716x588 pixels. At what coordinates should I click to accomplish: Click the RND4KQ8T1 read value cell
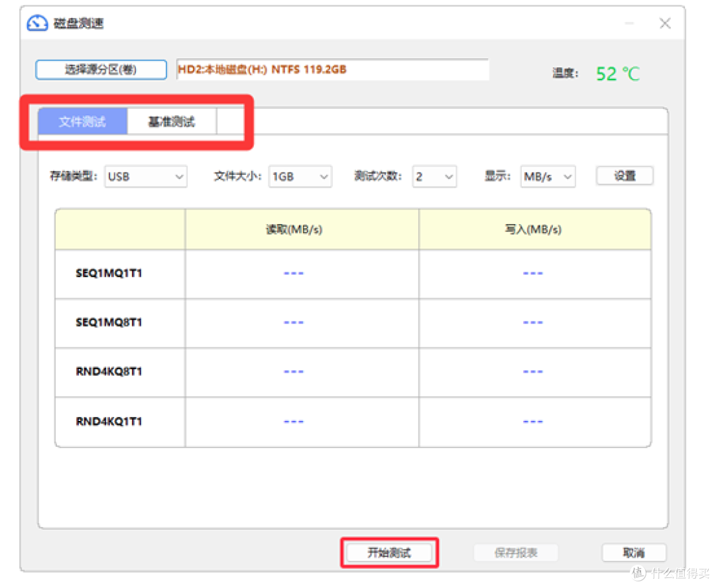[x=302, y=373]
